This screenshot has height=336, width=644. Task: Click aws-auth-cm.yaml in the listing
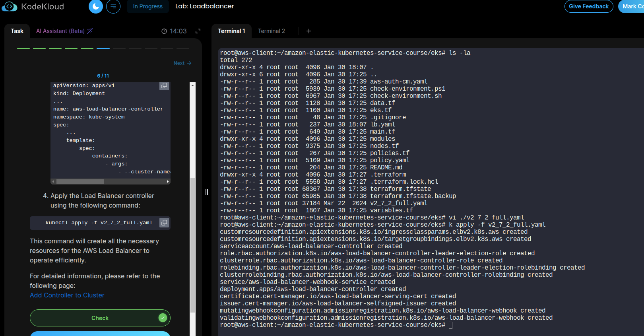[x=399, y=82]
